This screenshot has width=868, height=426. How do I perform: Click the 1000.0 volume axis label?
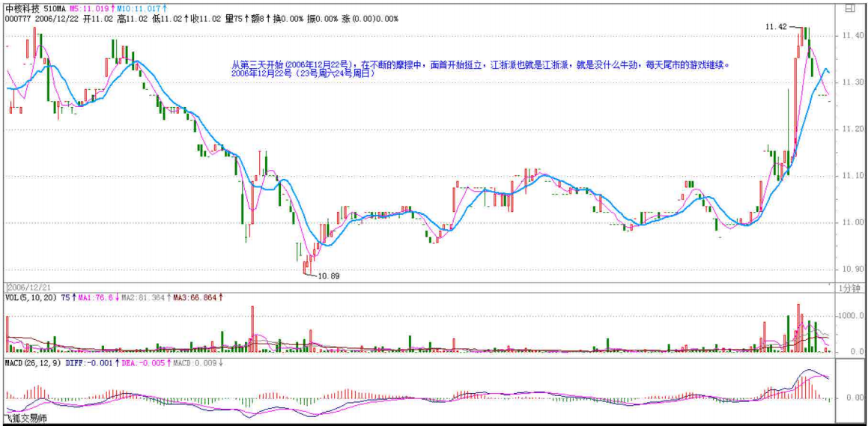pos(851,317)
